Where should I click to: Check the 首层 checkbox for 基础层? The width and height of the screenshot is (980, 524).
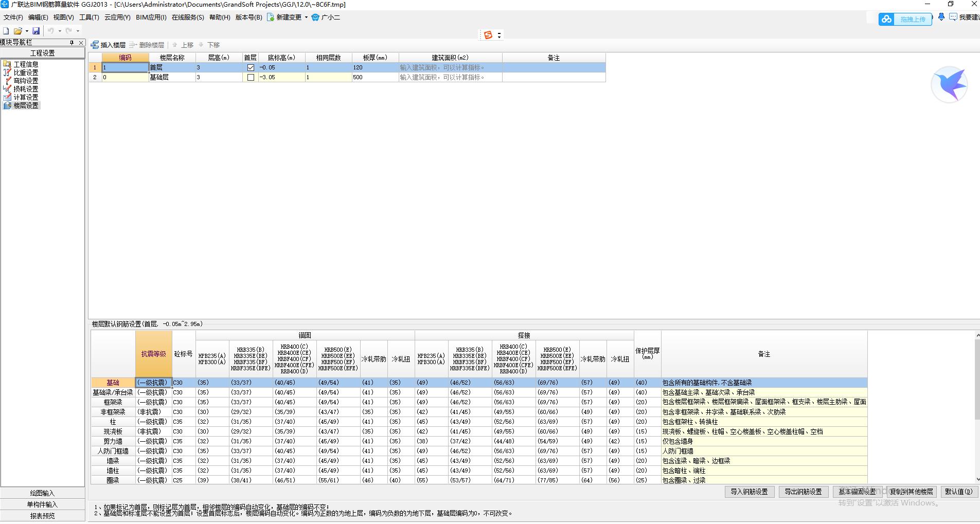tap(251, 77)
